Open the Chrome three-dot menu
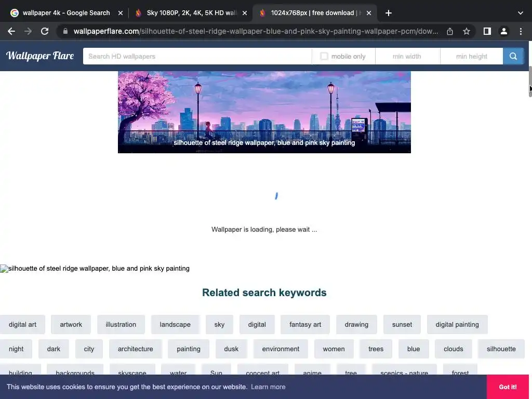Screen dimensions: 532x399 point(521,31)
